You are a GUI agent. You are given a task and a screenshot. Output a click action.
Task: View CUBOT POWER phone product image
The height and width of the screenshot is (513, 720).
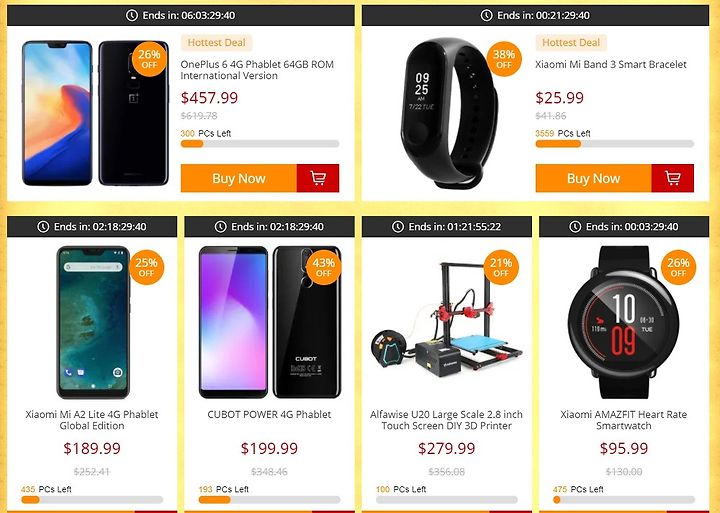(x=270, y=321)
